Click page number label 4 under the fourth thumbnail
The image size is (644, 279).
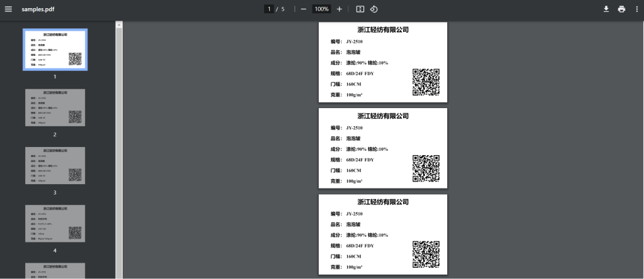55,250
